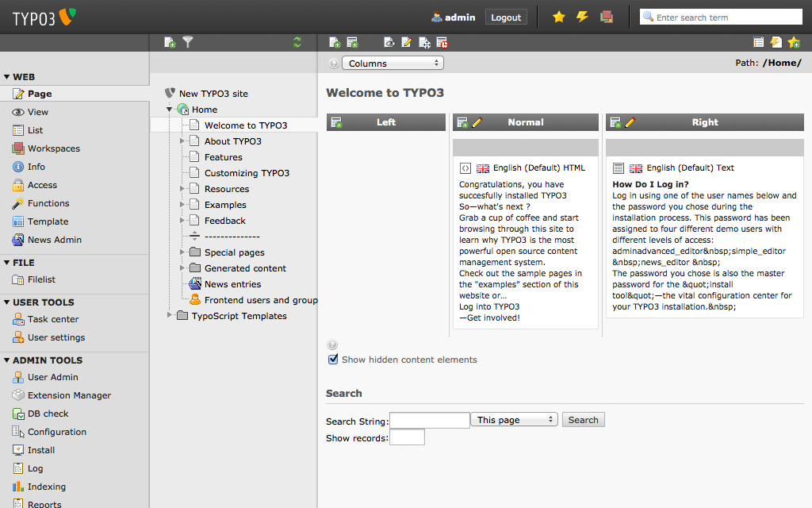Click create new page icon above page tree
The width and height of the screenshot is (812, 508).
pos(170,42)
